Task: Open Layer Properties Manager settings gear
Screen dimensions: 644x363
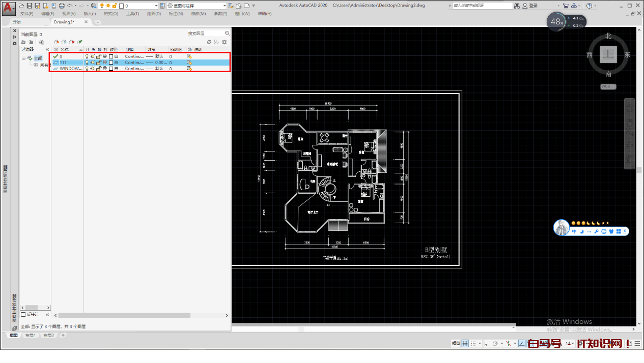Action: (223, 42)
